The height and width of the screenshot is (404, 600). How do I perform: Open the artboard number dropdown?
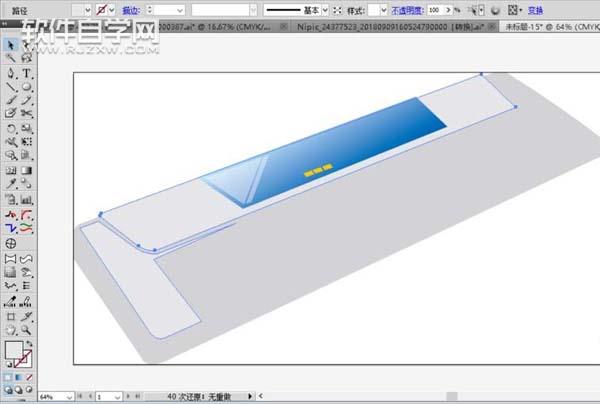117,397
